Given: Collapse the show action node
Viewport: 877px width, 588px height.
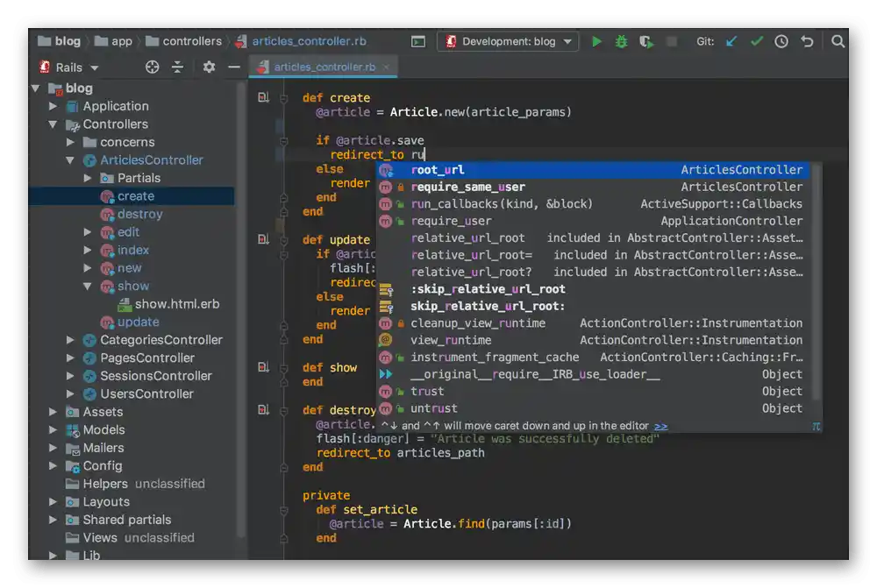Looking at the screenshot, I should (x=88, y=287).
